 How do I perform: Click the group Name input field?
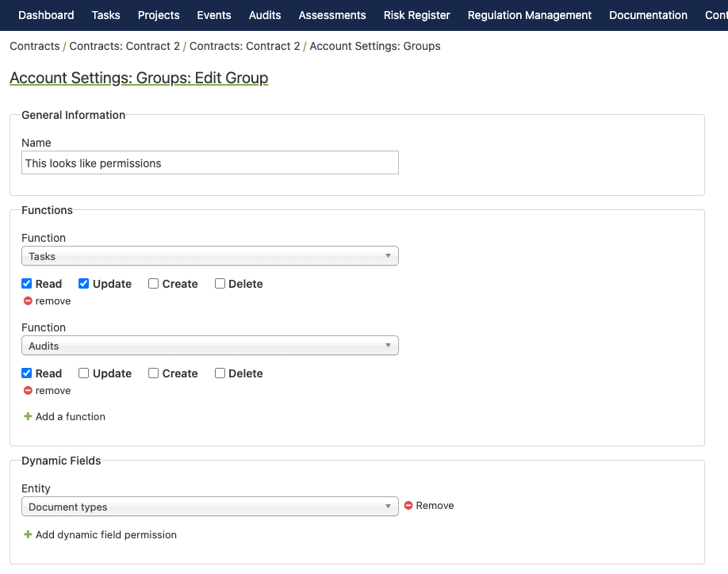click(x=210, y=163)
